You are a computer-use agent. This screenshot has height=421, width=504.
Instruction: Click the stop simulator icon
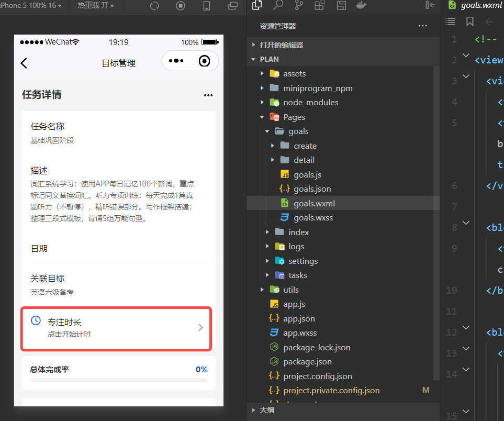pos(181,6)
